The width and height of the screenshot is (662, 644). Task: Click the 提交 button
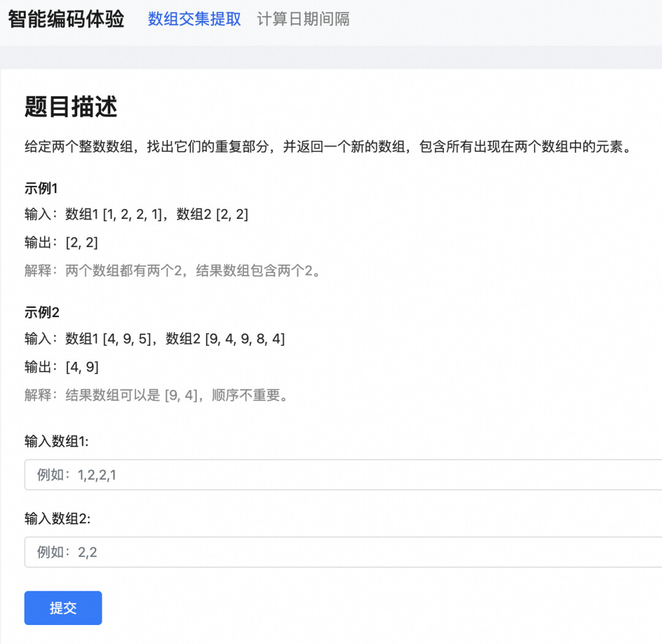pyautogui.click(x=63, y=608)
